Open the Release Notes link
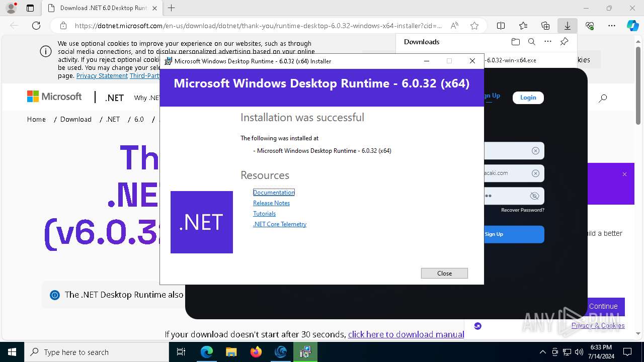The height and width of the screenshot is (362, 644). pyautogui.click(x=271, y=203)
